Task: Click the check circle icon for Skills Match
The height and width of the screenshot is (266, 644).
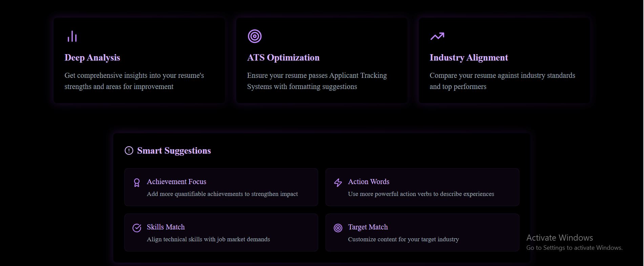Action: pyautogui.click(x=137, y=228)
